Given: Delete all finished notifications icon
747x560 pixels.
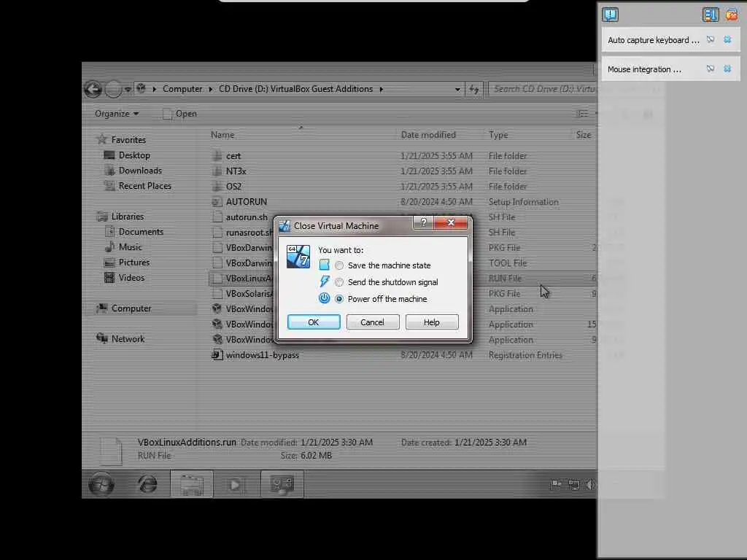Looking at the screenshot, I should click(x=732, y=15).
